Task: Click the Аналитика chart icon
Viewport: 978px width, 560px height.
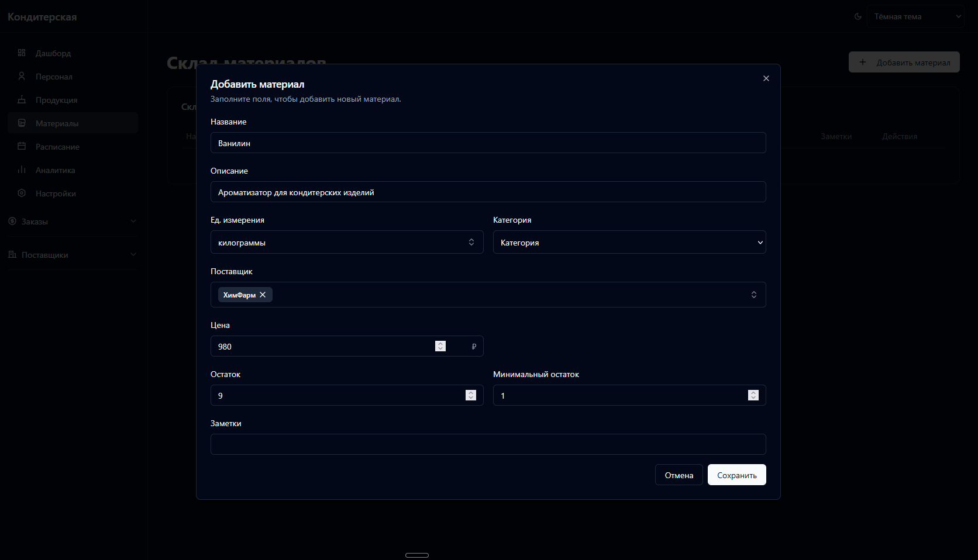Action: pos(22,170)
